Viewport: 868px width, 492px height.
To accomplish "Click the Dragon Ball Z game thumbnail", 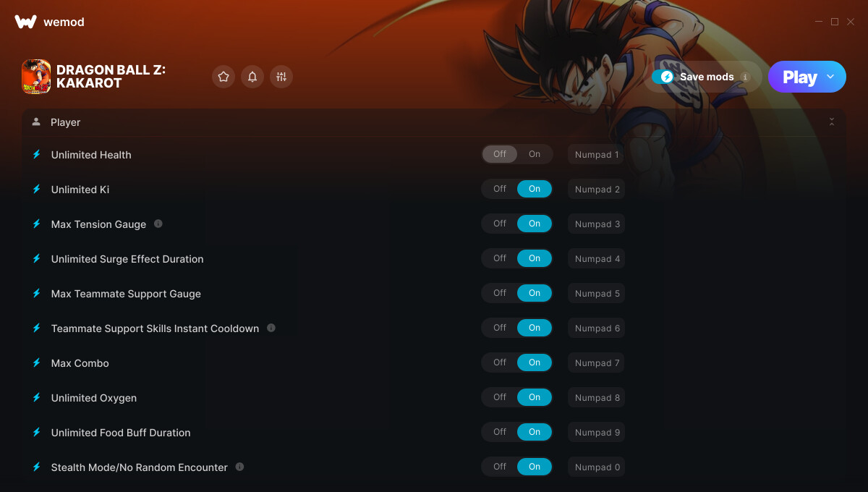I will (36, 77).
